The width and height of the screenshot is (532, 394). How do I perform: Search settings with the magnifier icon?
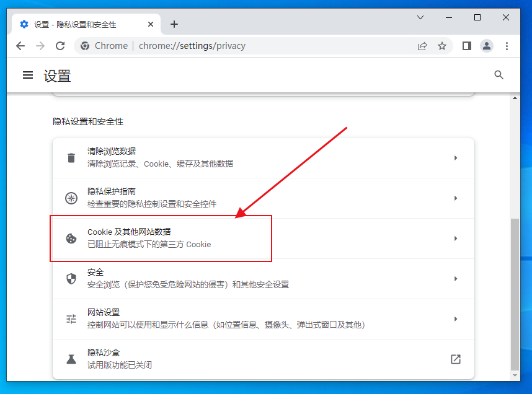(499, 75)
